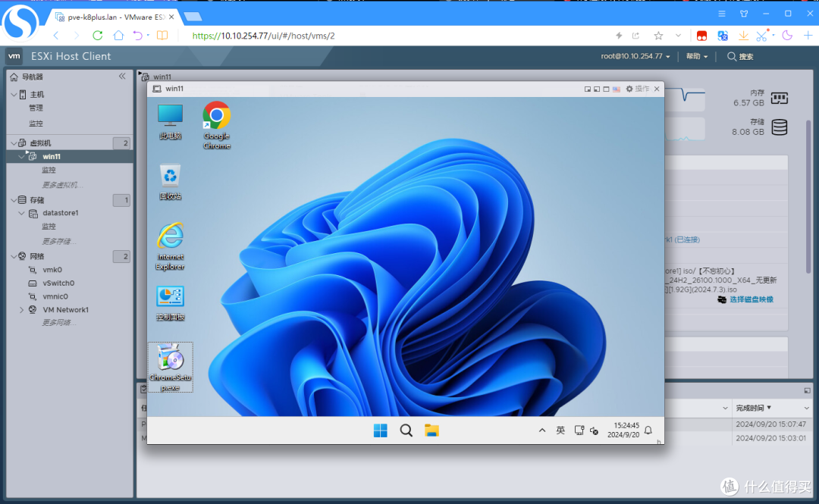Collapse the datastore1 node
Viewport: 819px width, 504px height.
pos(21,213)
